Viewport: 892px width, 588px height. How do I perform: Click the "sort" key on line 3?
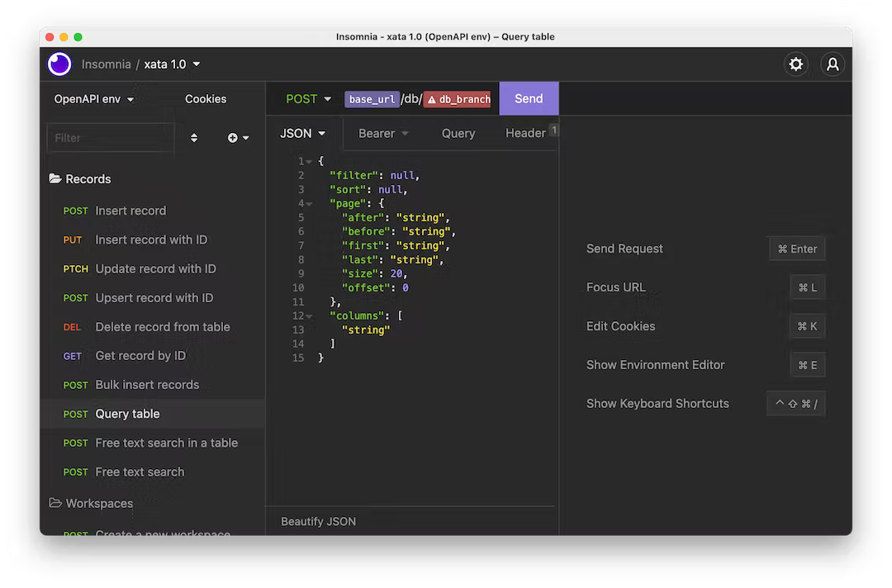click(x=348, y=189)
